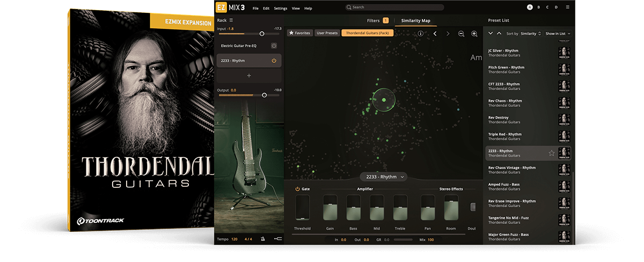
Task: Go back with the left arrow icon
Action: 435,33
